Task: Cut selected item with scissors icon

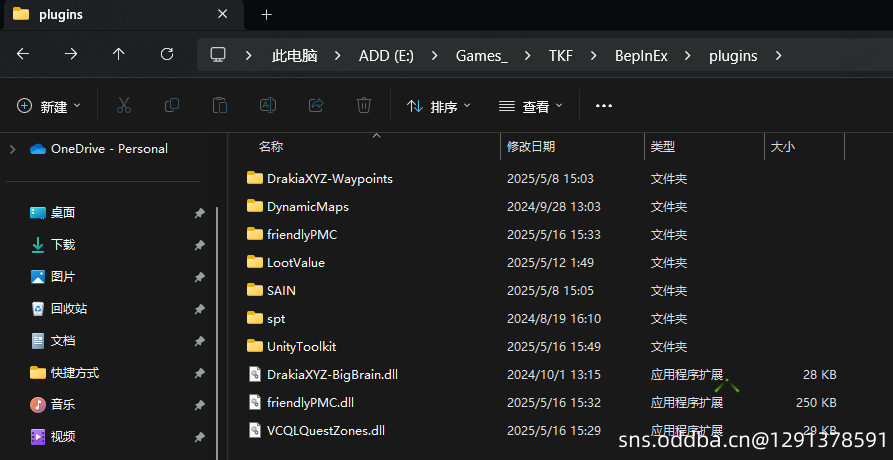Action: 124,105
